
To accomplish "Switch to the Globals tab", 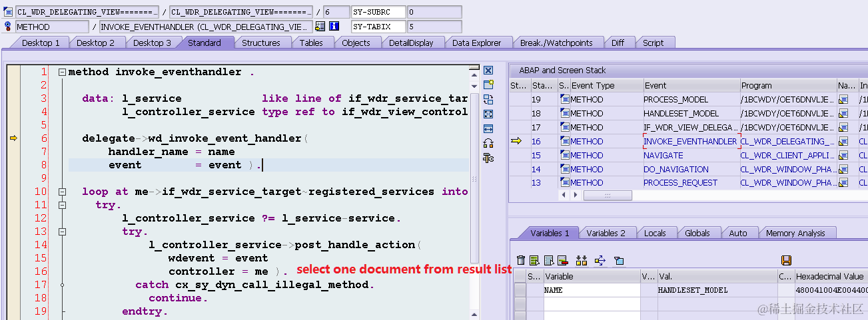I will tap(697, 233).
